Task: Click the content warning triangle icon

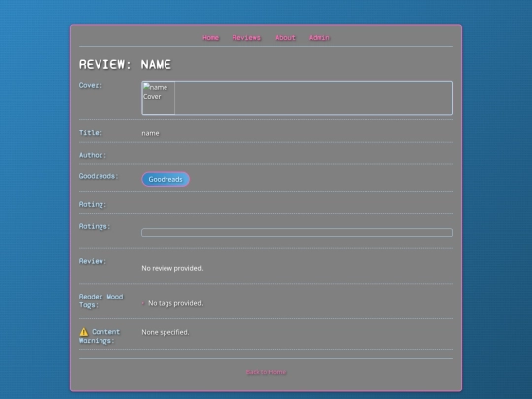Action: (84, 332)
